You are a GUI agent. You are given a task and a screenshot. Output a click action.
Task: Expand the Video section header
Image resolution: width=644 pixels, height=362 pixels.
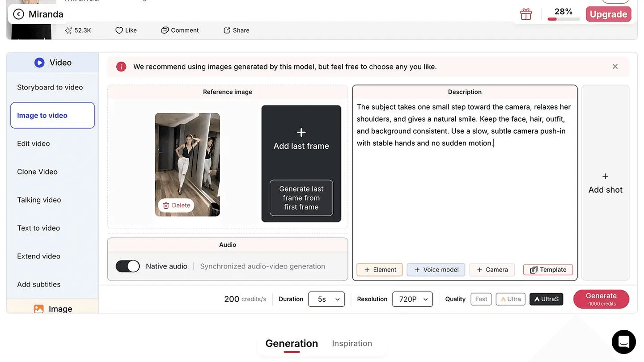(53, 63)
